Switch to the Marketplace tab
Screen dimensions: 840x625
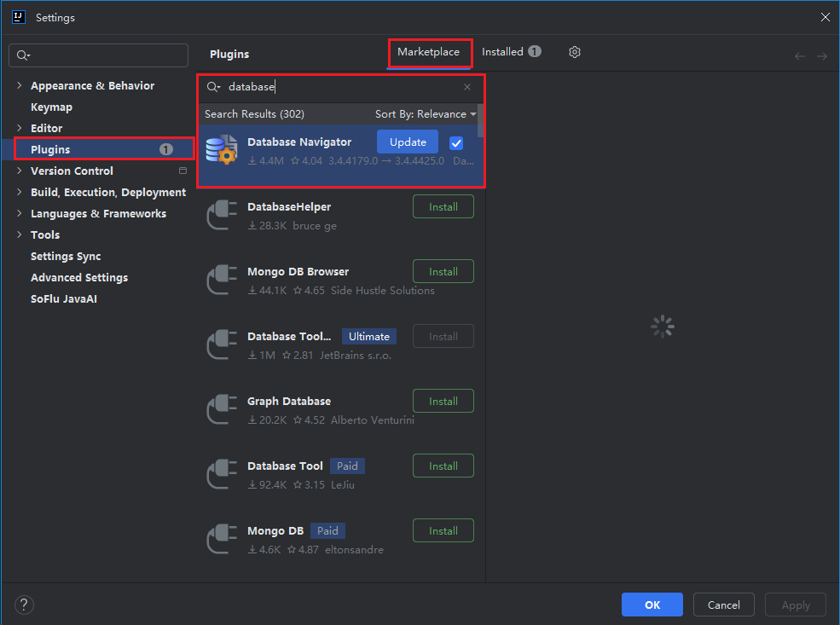click(429, 52)
